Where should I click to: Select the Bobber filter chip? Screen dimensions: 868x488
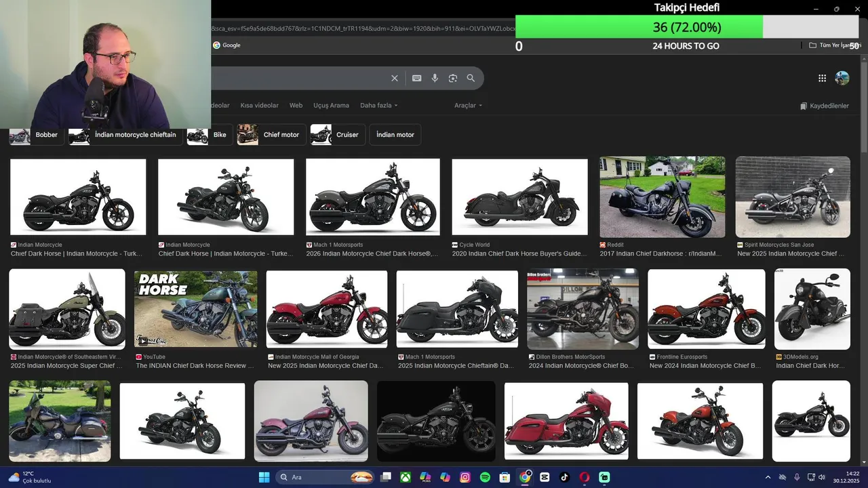(36, 135)
